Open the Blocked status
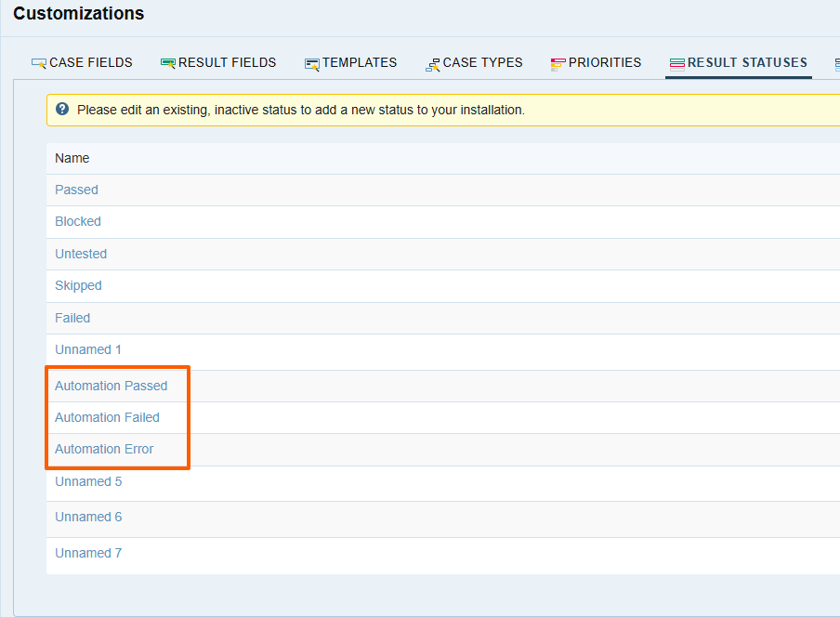 pyautogui.click(x=77, y=221)
